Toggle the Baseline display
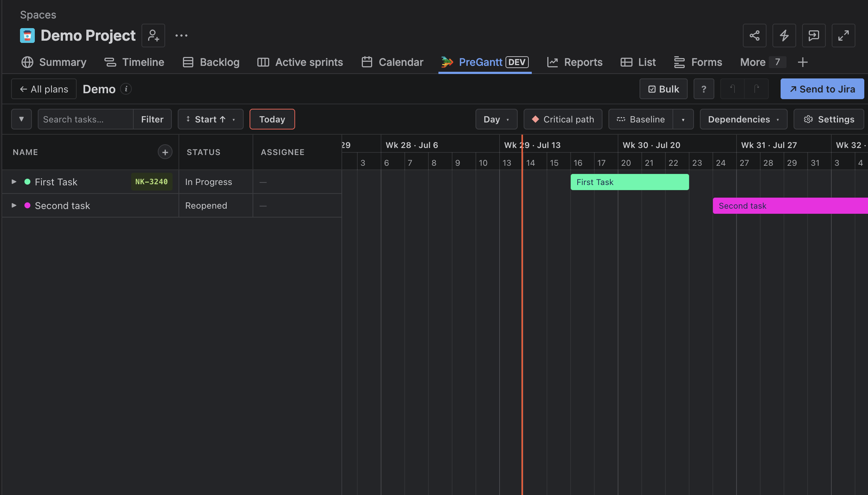The width and height of the screenshot is (868, 495). [641, 119]
